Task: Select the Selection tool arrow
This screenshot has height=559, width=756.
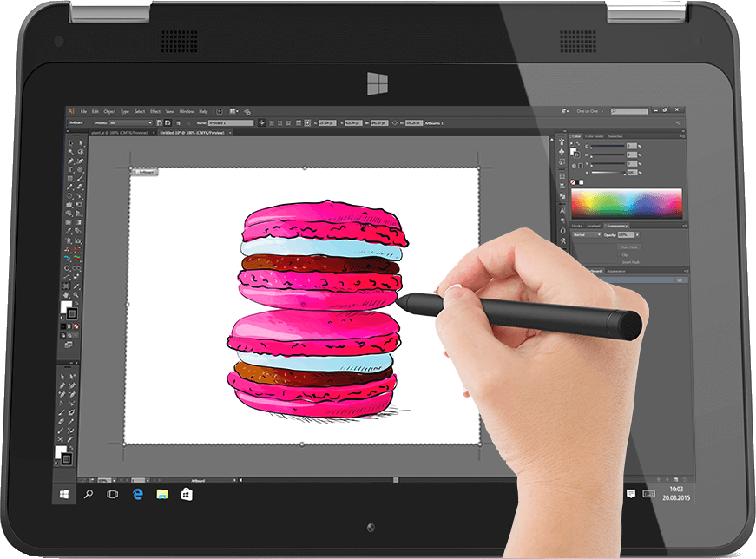Action: tap(71, 142)
